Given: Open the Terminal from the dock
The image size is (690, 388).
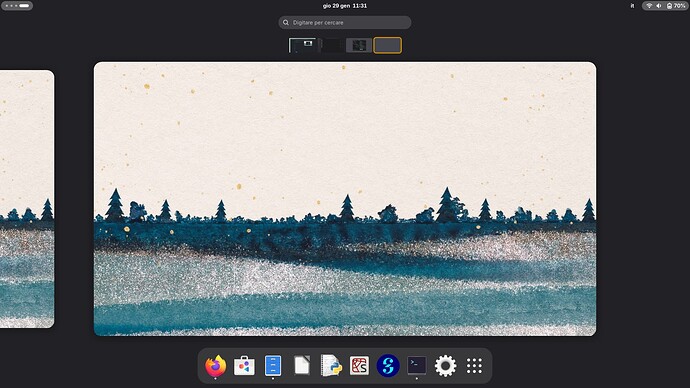Looking at the screenshot, I should pyautogui.click(x=417, y=366).
